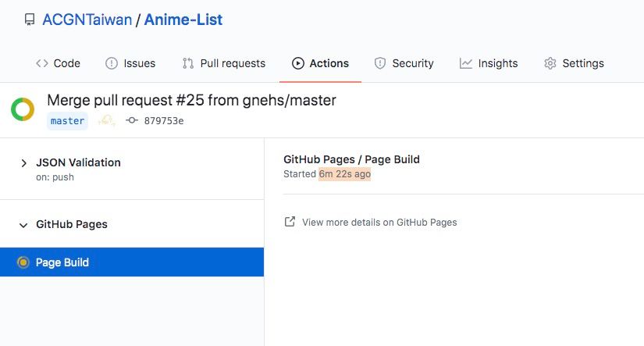The height and width of the screenshot is (346, 644).
Task: Open the Pull requests tab
Action: coord(224,63)
